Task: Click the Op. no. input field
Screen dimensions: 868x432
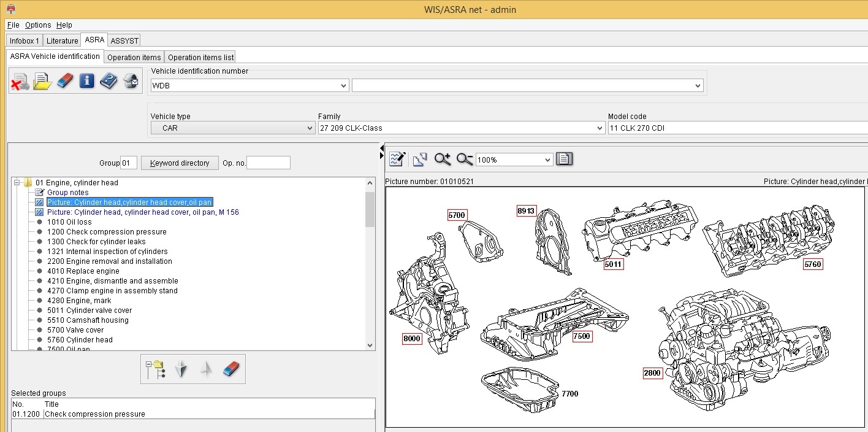Action: point(268,163)
